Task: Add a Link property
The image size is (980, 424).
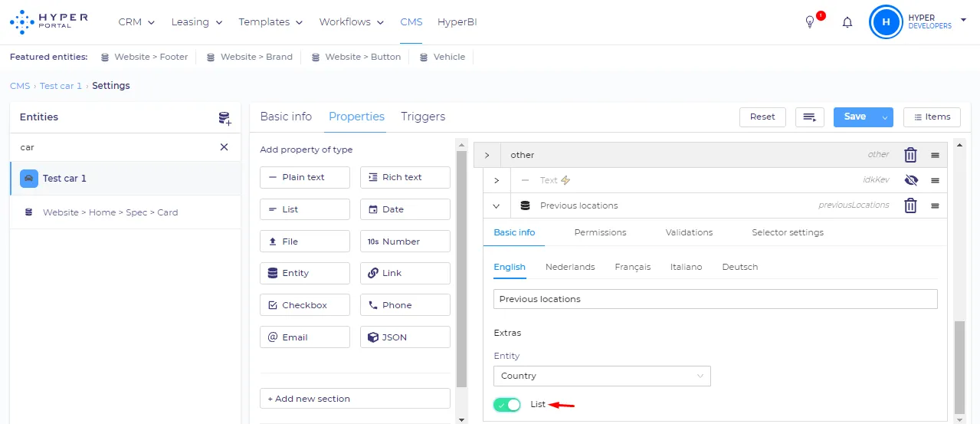Action: 405,273
